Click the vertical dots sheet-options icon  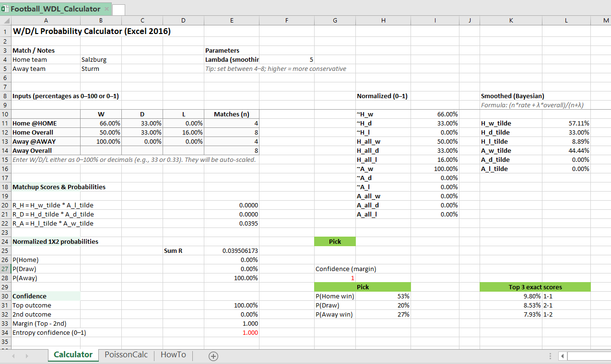(x=550, y=355)
